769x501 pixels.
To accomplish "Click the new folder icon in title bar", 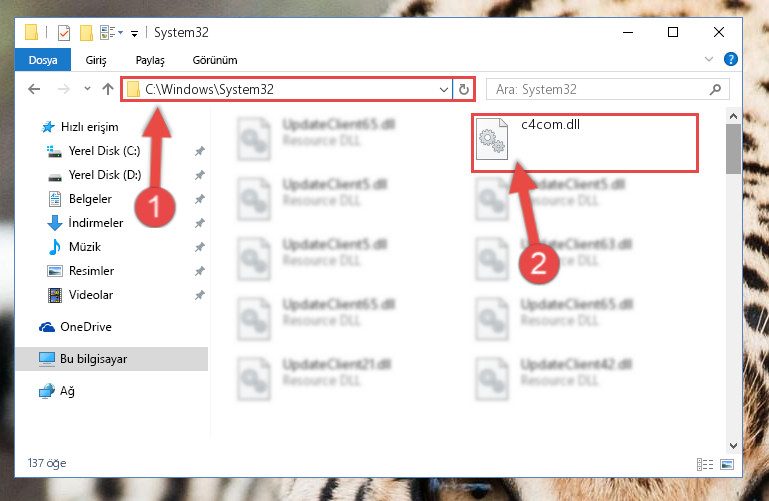I will click(x=86, y=33).
